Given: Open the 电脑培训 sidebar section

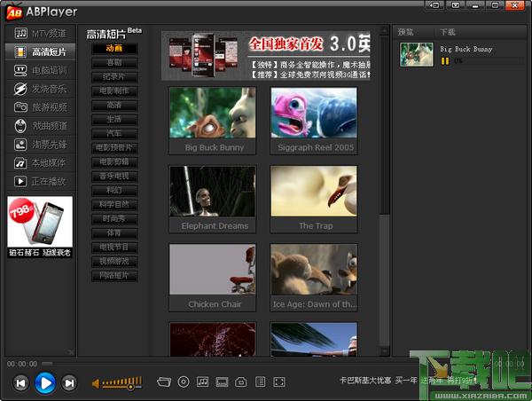Looking at the screenshot, I should pos(41,70).
